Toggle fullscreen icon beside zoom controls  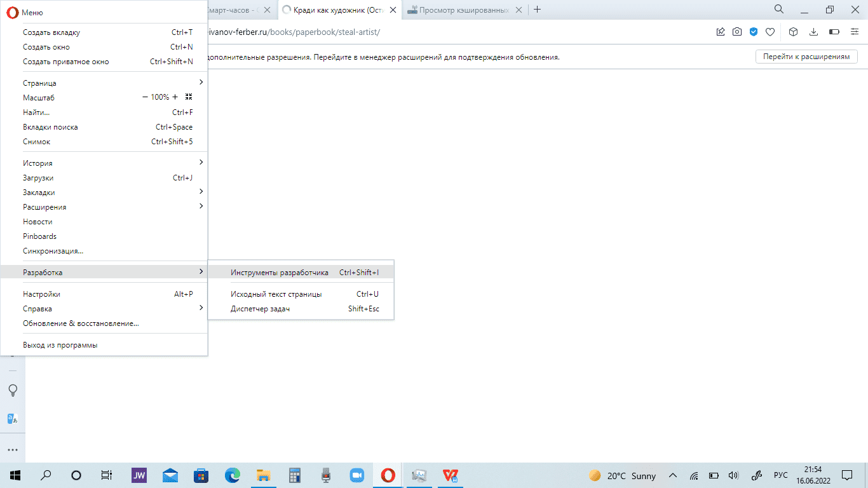(189, 97)
